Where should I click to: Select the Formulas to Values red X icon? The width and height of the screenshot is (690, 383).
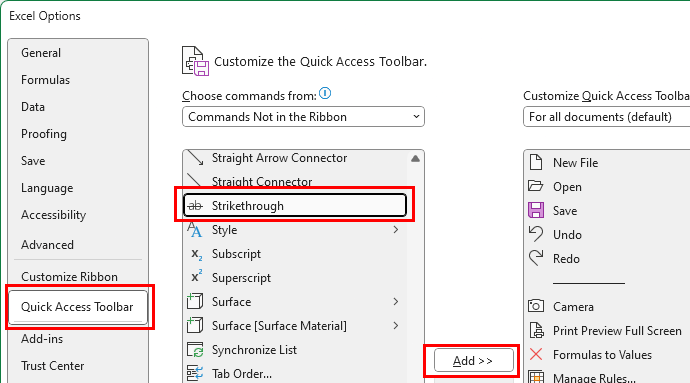pos(536,354)
